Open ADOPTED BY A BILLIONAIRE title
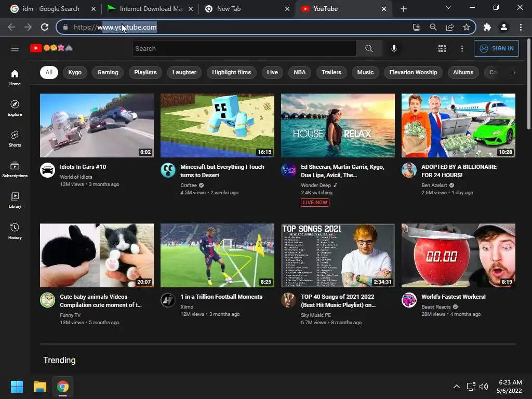The width and height of the screenshot is (532, 399). [459, 171]
